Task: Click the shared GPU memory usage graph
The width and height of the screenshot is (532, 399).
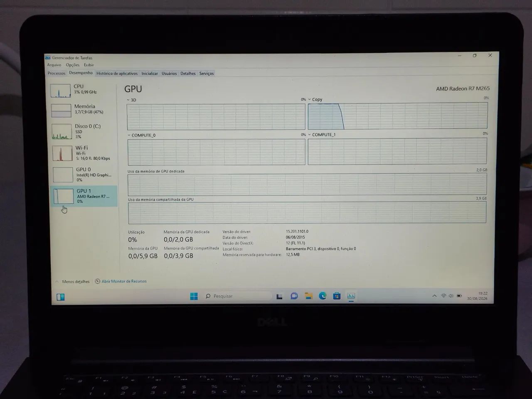Action: coord(307,213)
